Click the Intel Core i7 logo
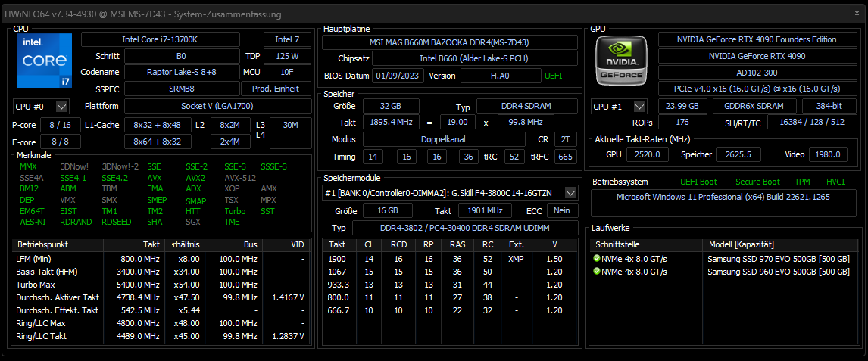868x361 pixels. [45, 61]
